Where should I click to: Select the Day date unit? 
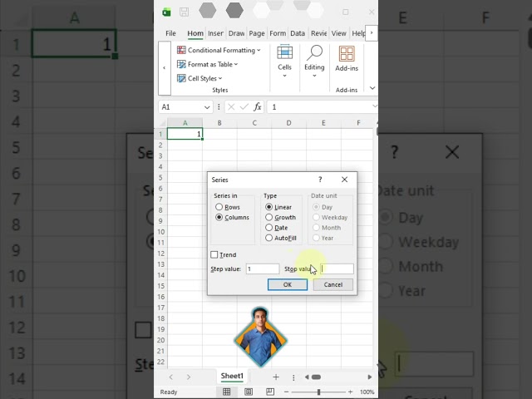pyautogui.click(x=316, y=207)
